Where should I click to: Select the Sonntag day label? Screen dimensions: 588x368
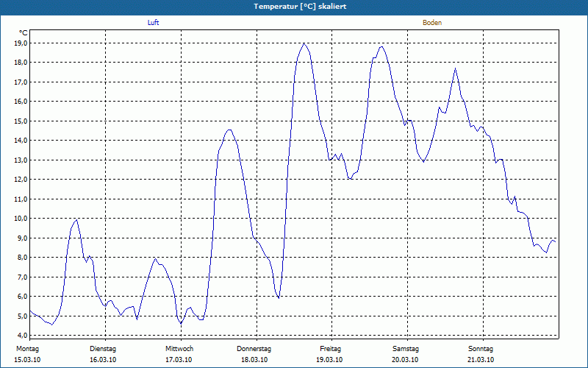tap(481, 349)
